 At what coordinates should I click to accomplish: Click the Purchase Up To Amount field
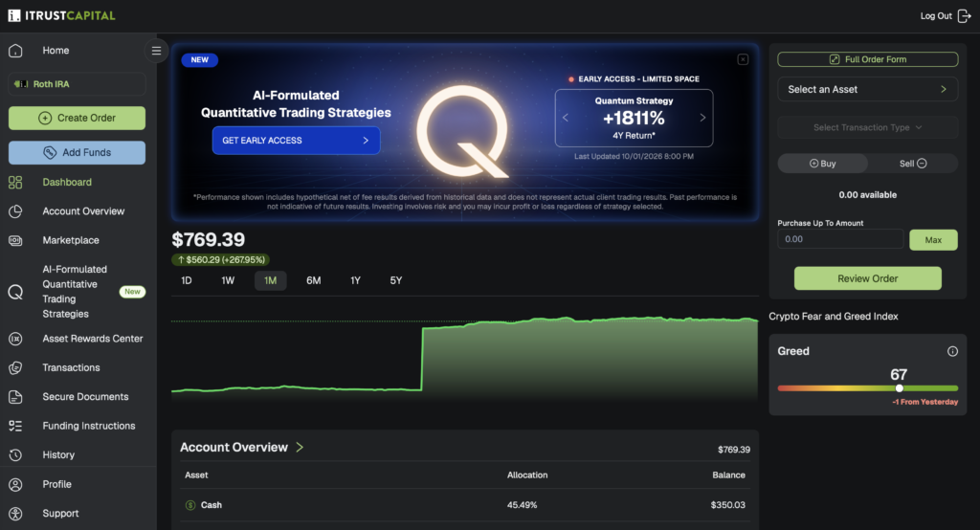pyautogui.click(x=840, y=239)
